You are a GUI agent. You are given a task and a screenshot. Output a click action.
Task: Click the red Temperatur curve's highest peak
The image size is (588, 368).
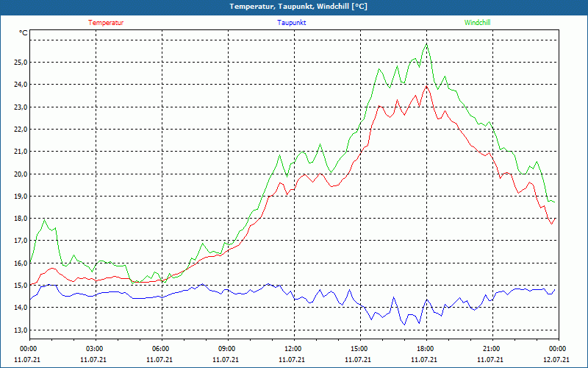[x=426, y=85]
